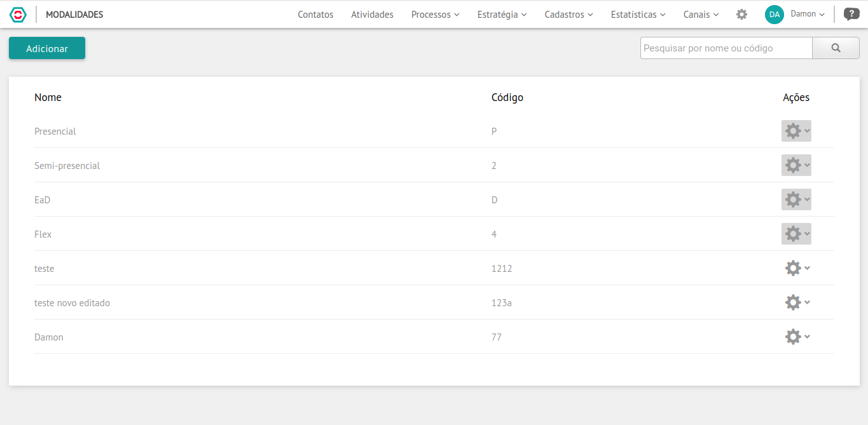Expand the Estratégia menu
Image resolution: width=868 pixels, height=425 pixels.
tap(502, 14)
